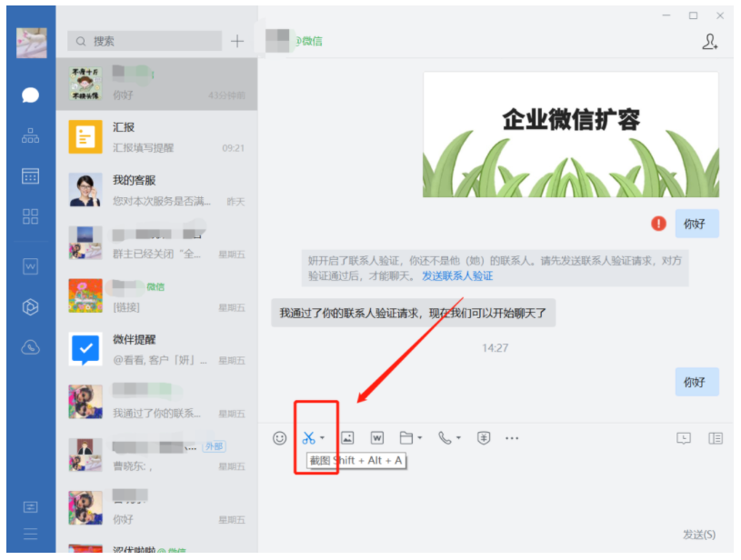Click the send image icon in toolbar
Image resolution: width=741 pixels, height=560 pixels.
[x=347, y=438]
